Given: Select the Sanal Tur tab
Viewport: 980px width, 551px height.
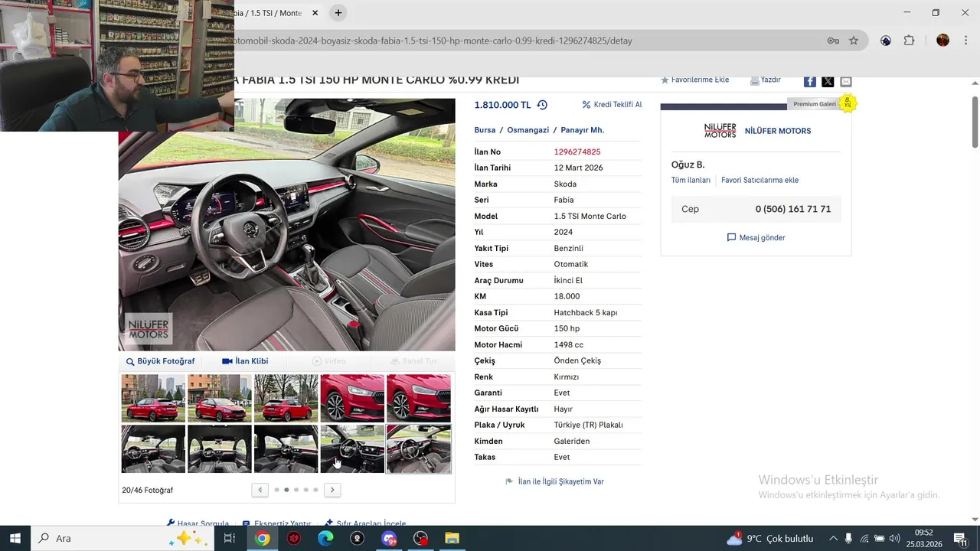Looking at the screenshot, I should 414,361.
